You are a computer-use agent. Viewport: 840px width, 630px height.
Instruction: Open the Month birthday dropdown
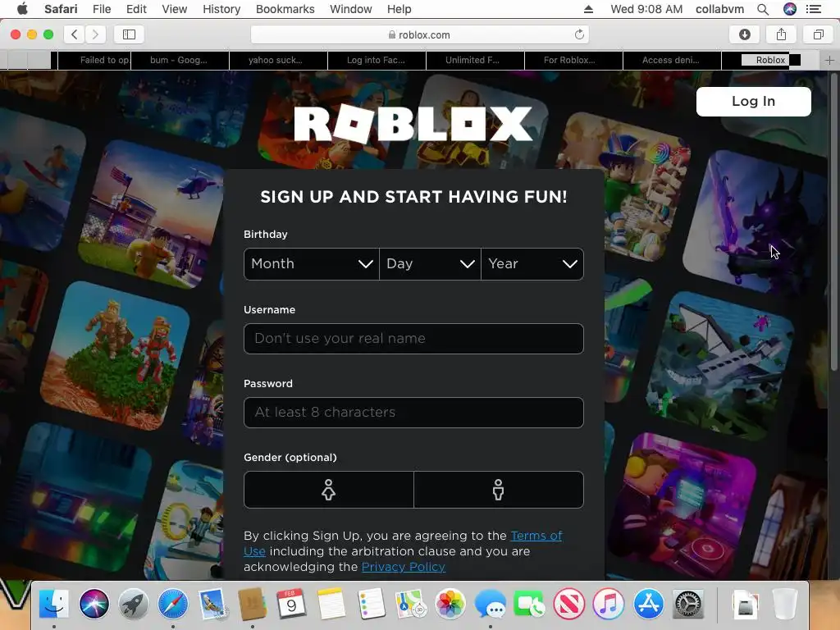[x=311, y=263]
